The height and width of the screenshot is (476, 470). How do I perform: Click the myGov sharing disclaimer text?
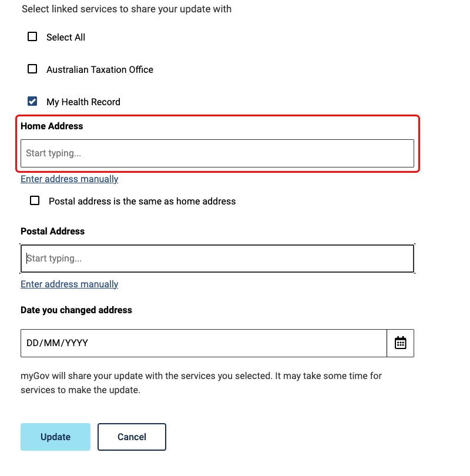coord(200,383)
